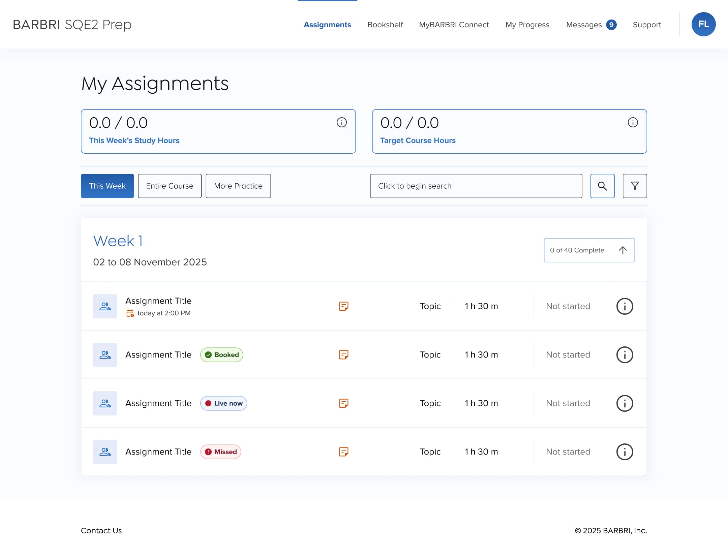Click 1 h 30 m in Live now row
Screen dimensions: 728x560
click(x=481, y=403)
